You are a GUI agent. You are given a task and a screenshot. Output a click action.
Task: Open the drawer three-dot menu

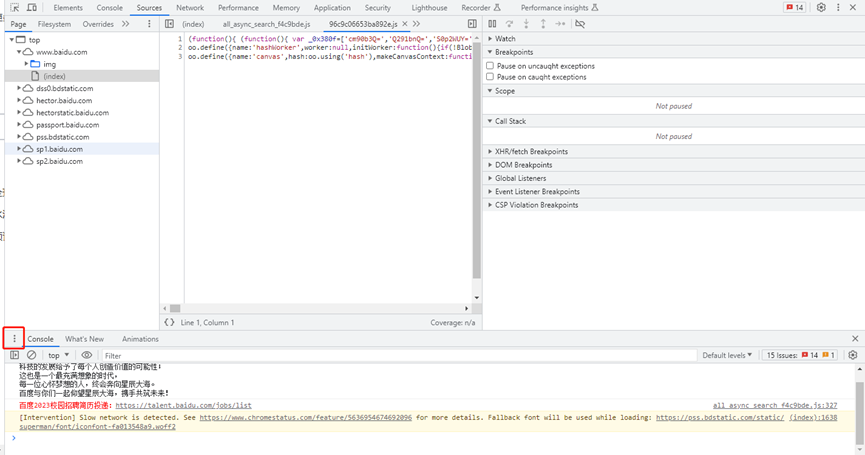(x=14, y=339)
